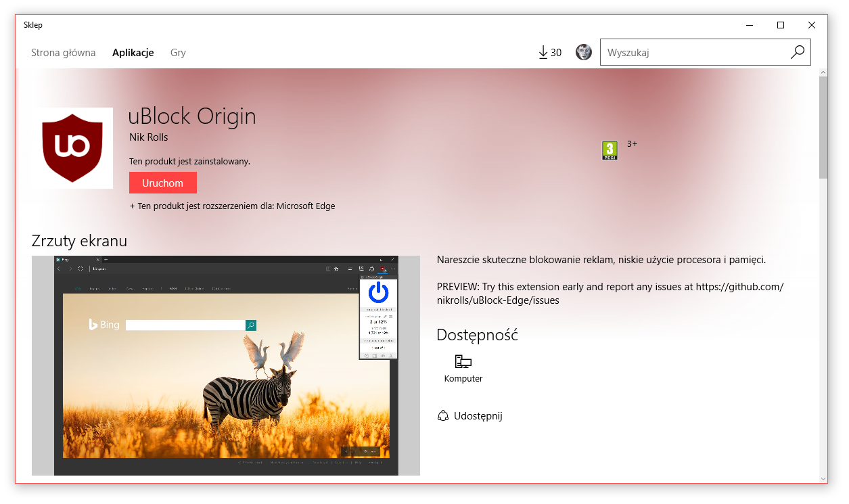The image size is (849, 504).
Task: Click the Udostępnij share icon
Action: click(x=443, y=415)
